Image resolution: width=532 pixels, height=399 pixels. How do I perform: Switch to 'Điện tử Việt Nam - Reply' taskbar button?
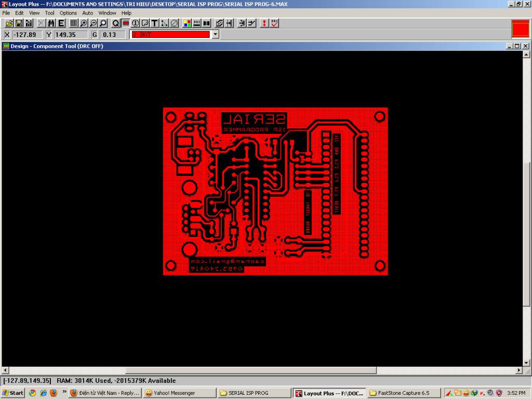105,393
